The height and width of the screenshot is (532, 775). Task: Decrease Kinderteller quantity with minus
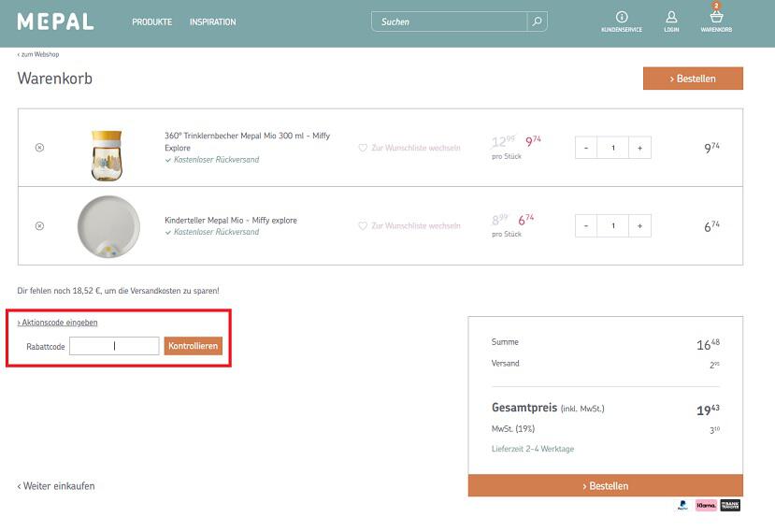(586, 226)
